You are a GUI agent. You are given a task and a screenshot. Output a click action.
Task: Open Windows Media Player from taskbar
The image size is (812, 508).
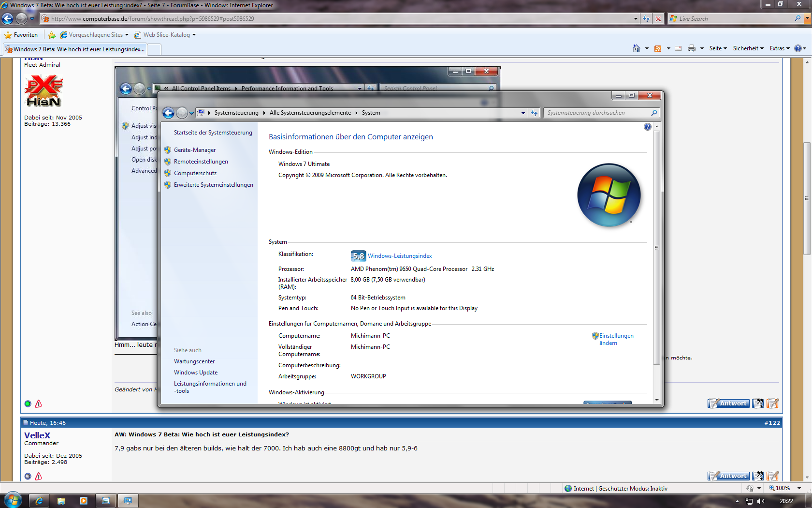pos(84,501)
